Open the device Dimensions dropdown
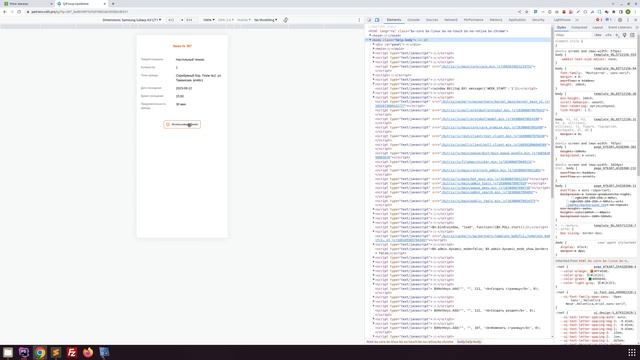640x360 pixels. coord(131,20)
